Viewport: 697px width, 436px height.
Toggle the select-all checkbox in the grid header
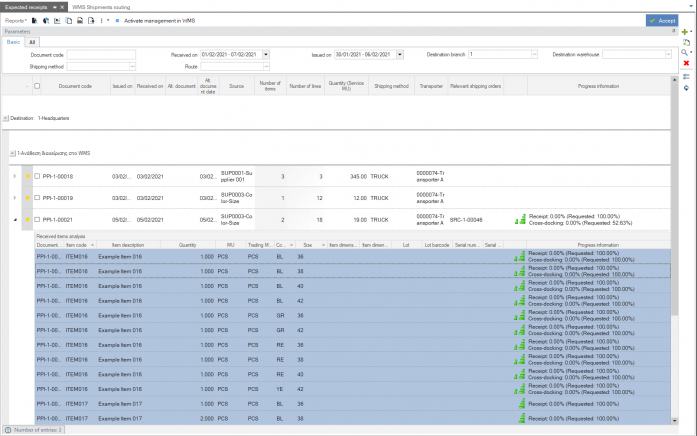pos(37,86)
